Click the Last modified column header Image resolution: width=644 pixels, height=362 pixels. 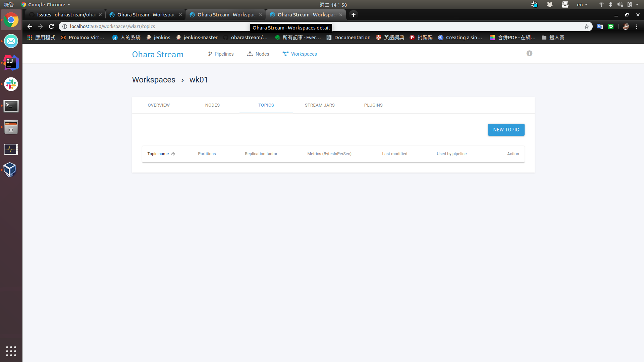(x=394, y=154)
